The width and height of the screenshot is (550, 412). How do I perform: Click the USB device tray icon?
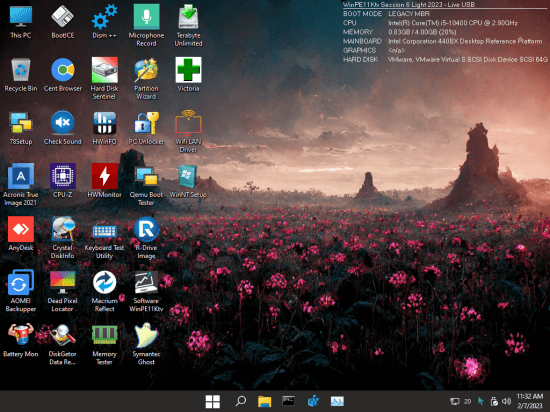point(494,401)
